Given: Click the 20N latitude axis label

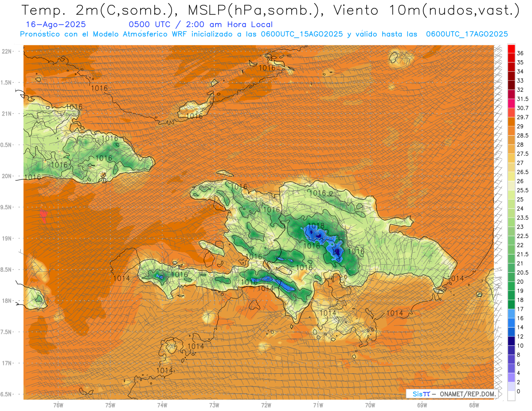Looking at the screenshot, I should (x=7, y=176).
